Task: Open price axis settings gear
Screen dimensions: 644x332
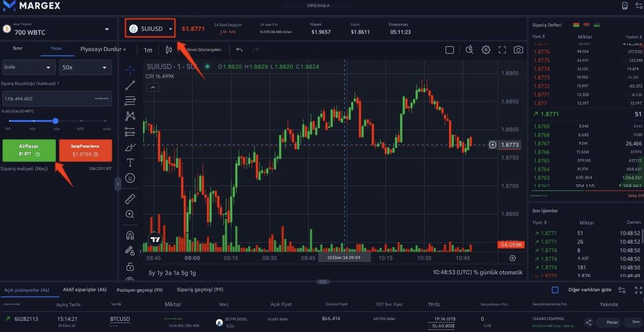Action: pyautogui.click(x=513, y=258)
